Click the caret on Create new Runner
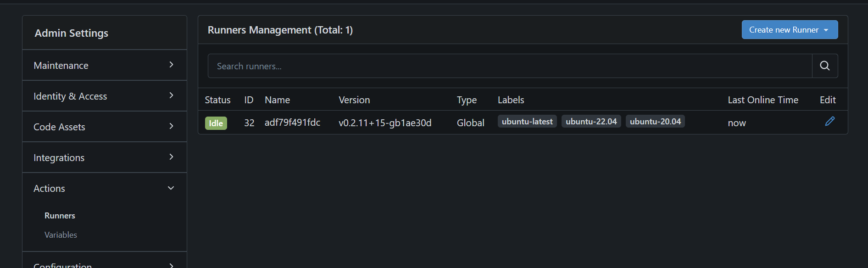This screenshot has height=268, width=868. [826, 30]
